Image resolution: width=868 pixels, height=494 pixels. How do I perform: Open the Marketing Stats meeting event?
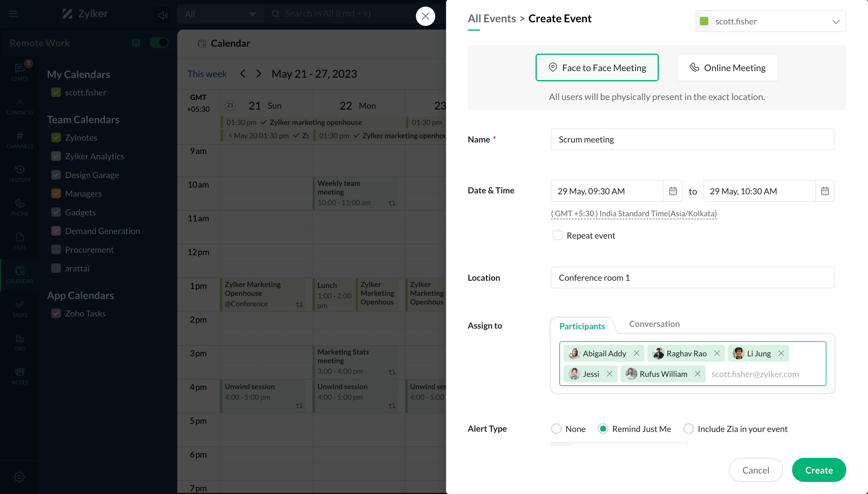355,362
